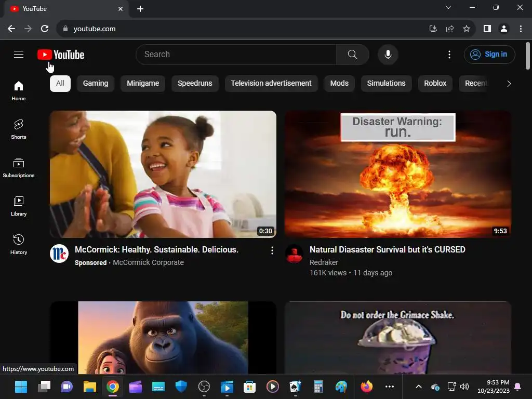Open Chrome tab search dropdown
This screenshot has height=399, width=532.
click(x=448, y=7)
